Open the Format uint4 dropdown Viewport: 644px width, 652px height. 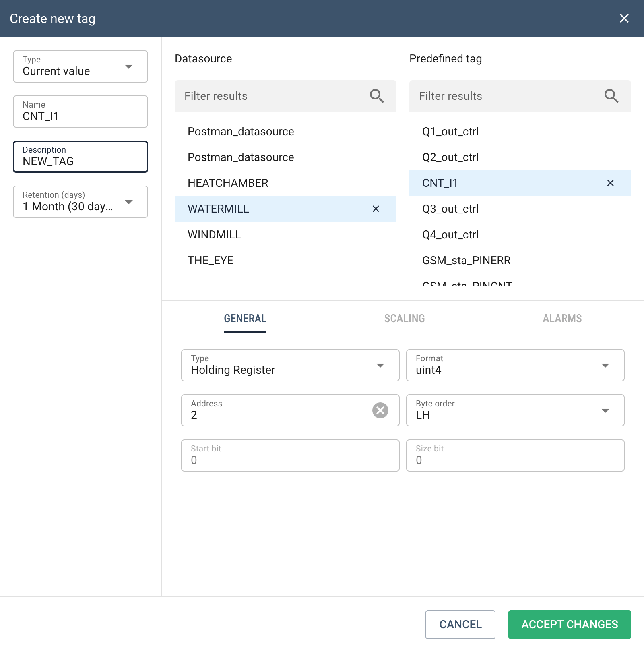pos(515,365)
